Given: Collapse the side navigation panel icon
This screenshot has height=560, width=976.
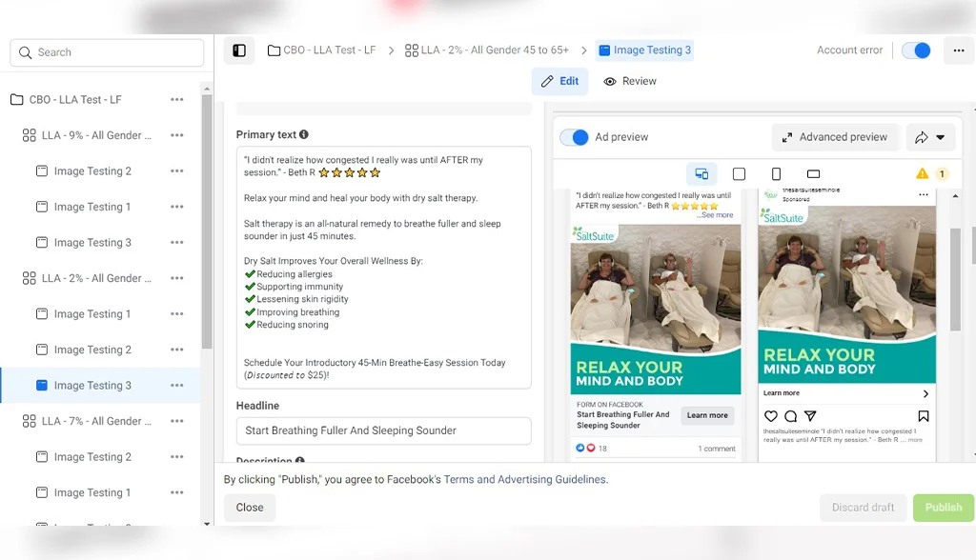Looking at the screenshot, I should pos(239,50).
